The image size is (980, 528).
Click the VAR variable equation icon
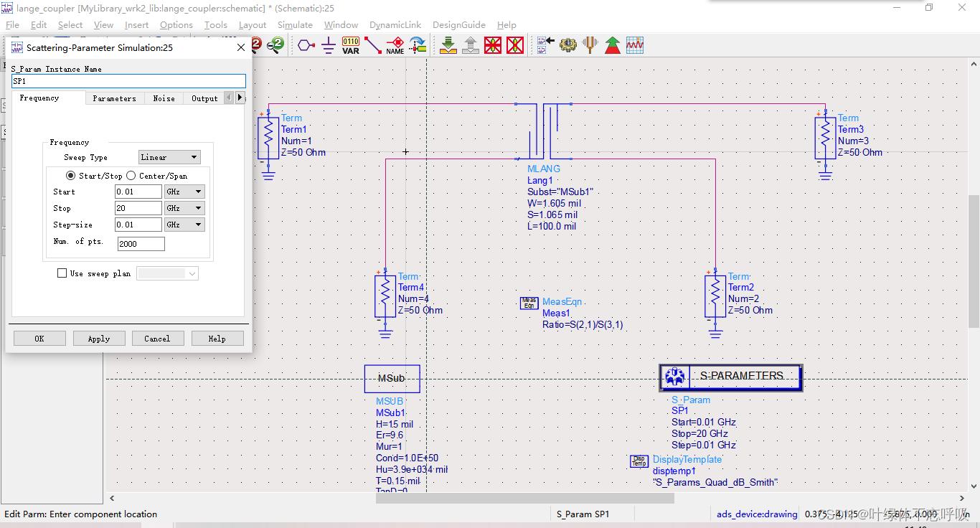click(x=350, y=46)
